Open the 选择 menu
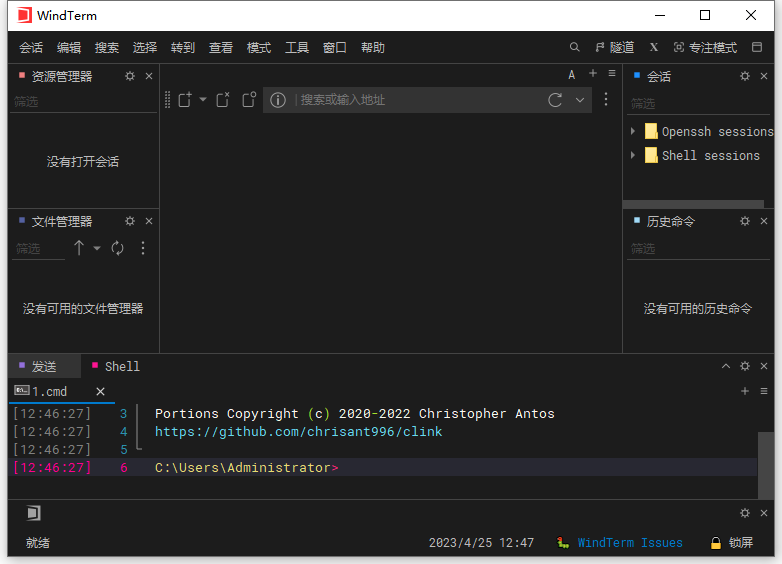Screen dimensions: 782x564 tap(145, 48)
